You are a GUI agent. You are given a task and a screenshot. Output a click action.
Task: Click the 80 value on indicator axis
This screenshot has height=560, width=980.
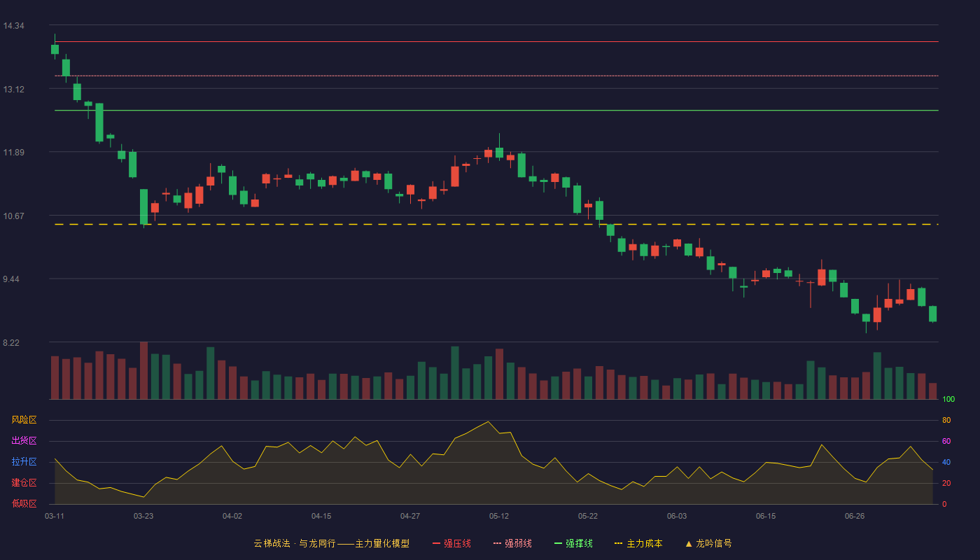946,420
